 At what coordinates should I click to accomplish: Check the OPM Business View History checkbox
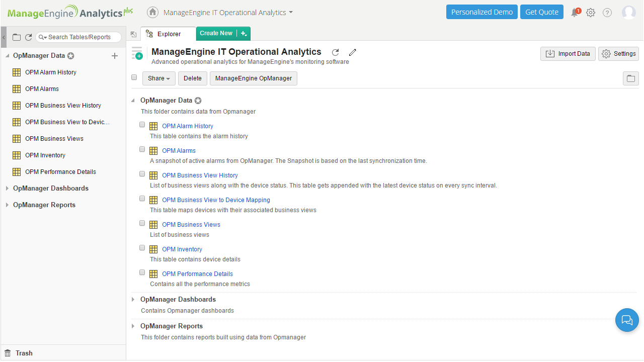point(142,174)
